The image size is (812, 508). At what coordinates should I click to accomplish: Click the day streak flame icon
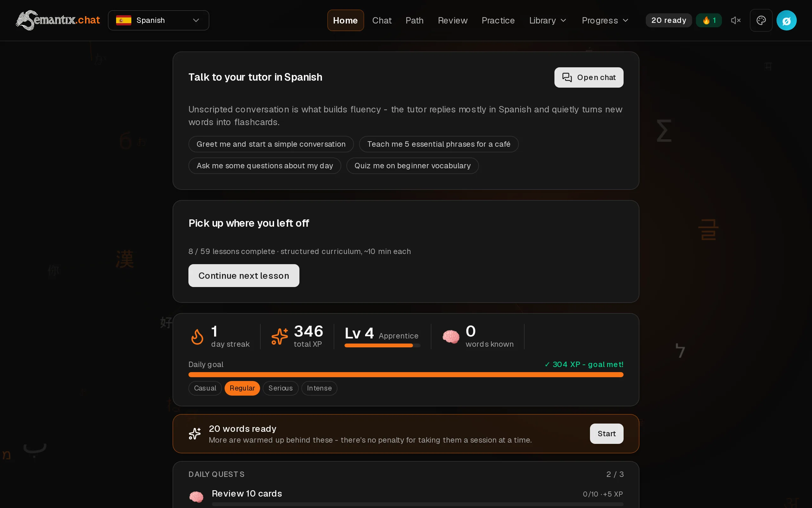[x=197, y=337]
